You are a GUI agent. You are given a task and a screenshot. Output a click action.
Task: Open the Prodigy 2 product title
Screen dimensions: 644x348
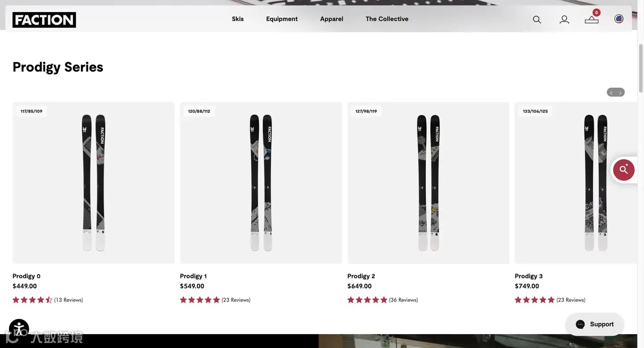tap(361, 276)
